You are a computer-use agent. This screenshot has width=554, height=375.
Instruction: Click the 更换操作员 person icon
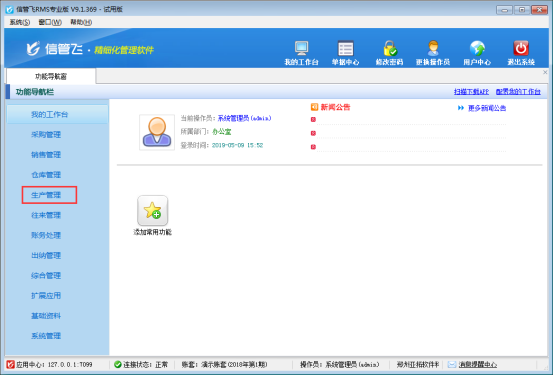[433, 48]
